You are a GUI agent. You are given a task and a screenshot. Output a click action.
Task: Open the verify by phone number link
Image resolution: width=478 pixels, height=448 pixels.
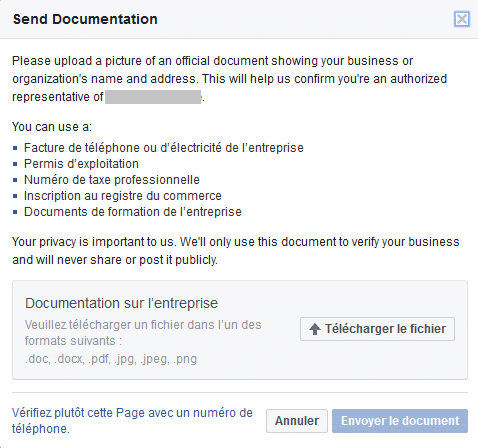point(132,421)
